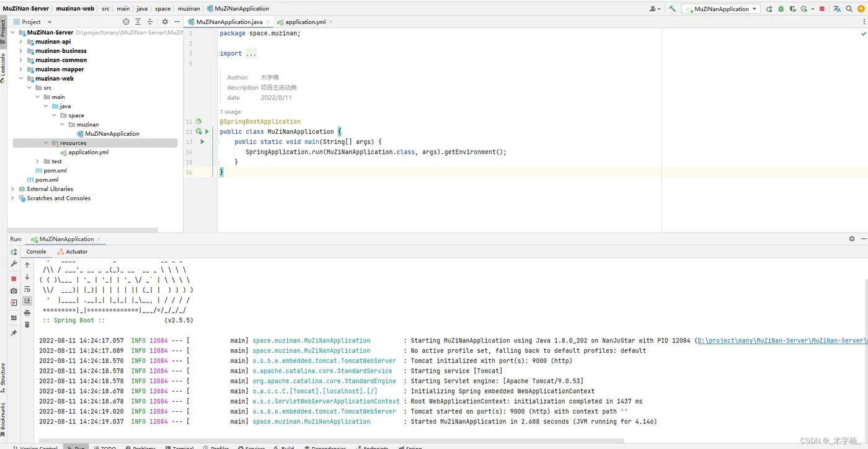Expand Scratches and Consoles node

(x=12, y=198)
